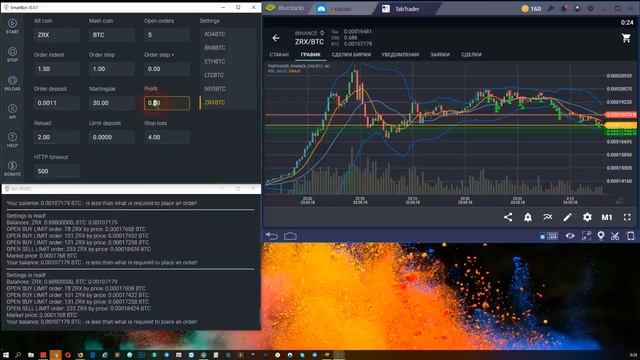
Task: Click the Alt coin field ZRX
Action: pyautogui.click(x=56, y=35)
